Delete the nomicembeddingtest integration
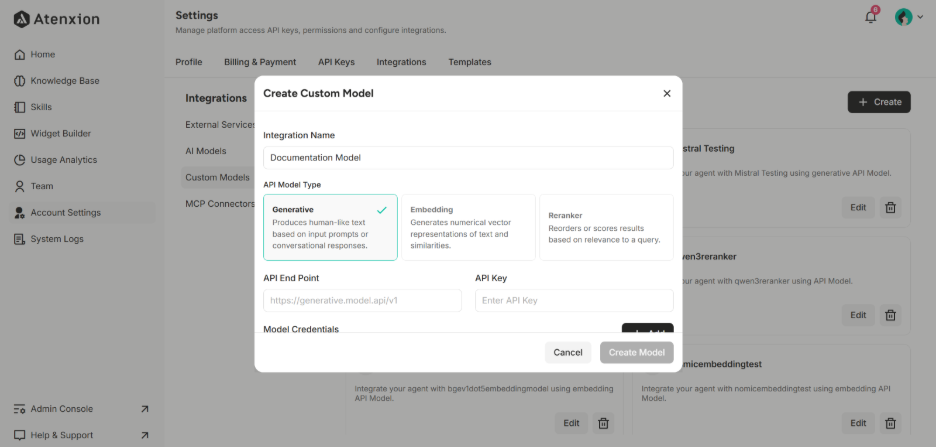Image resolution: width=936 pixels, height=447 pixels. click(890, 423)
